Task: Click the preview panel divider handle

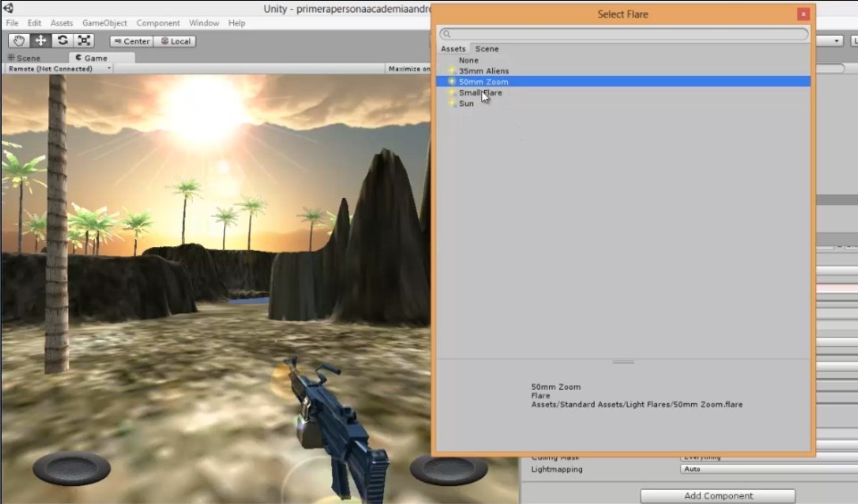Action: pos(623,362)
